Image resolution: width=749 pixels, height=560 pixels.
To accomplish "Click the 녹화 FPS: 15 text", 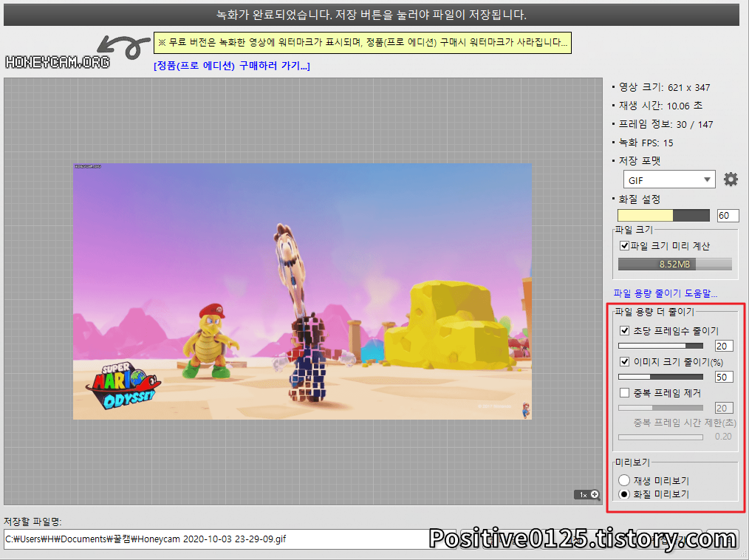I will pos(646,143).
